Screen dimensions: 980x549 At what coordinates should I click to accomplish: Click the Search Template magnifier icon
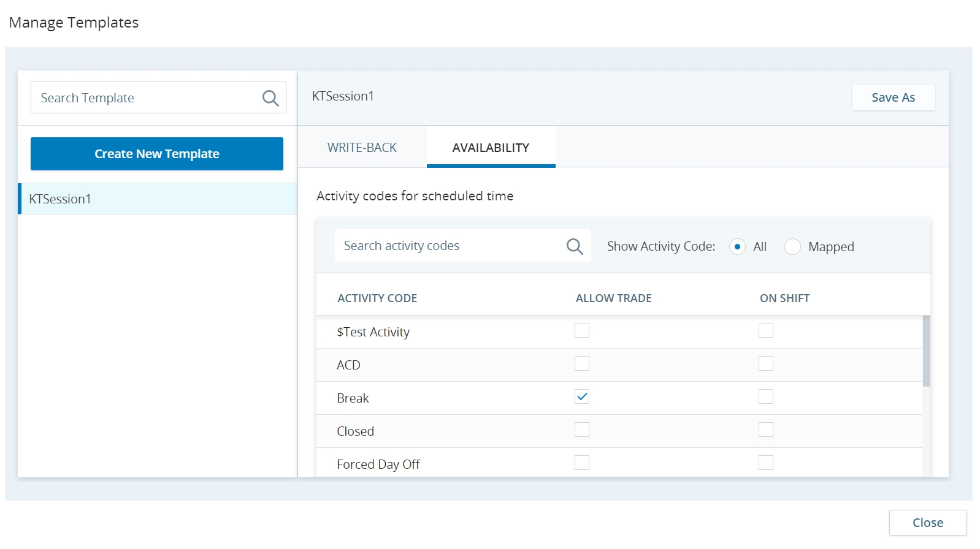click(x=270, y=98)
